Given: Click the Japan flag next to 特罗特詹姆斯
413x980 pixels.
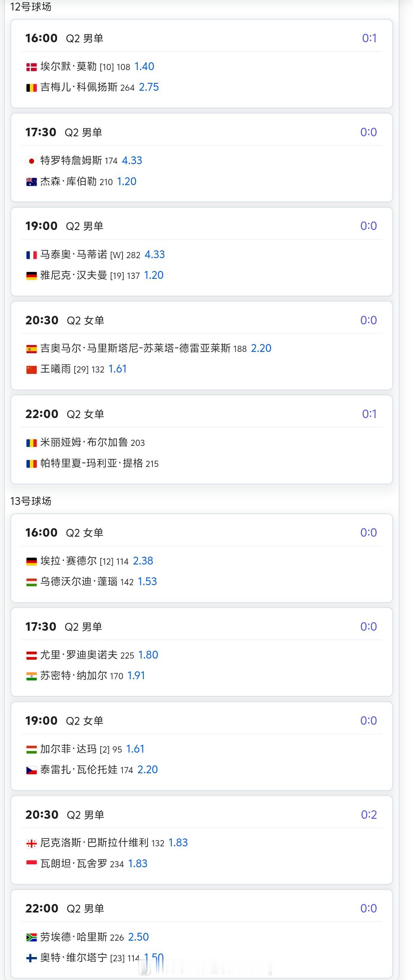Looking at the screenshot, I should [x=31, y=161].
